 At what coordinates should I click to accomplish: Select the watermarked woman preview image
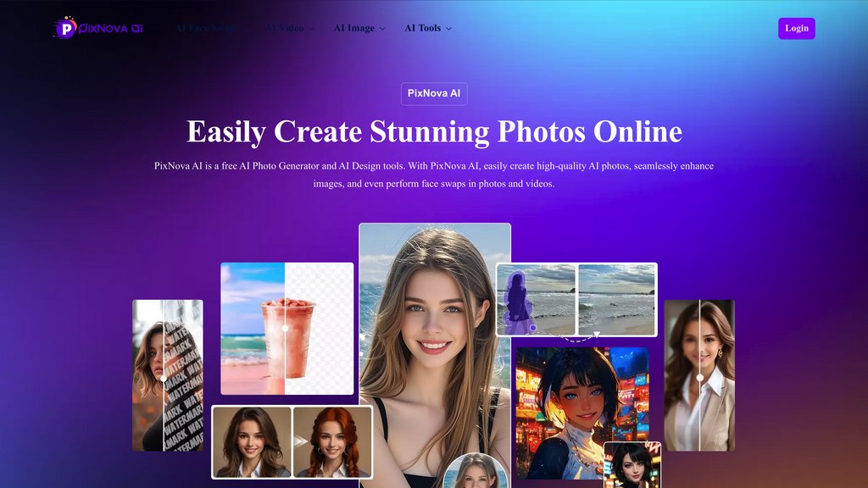click(x=167, y=374)
